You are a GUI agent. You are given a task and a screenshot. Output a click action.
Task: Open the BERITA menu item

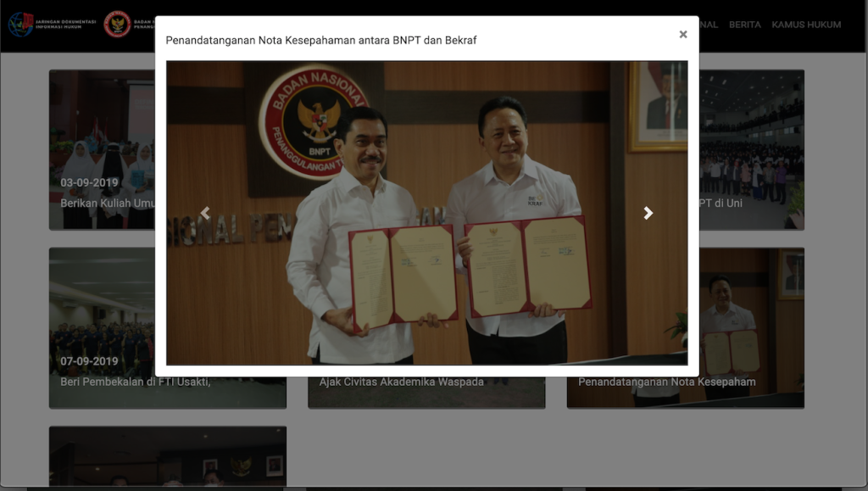(744, 25)
